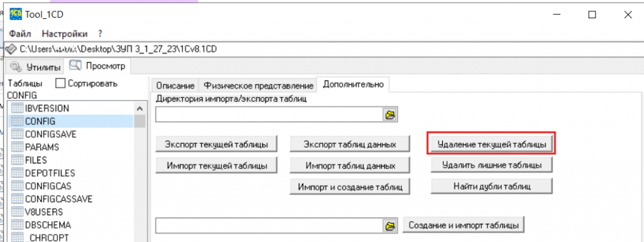Open the ? help menu

tap(100, 34)
